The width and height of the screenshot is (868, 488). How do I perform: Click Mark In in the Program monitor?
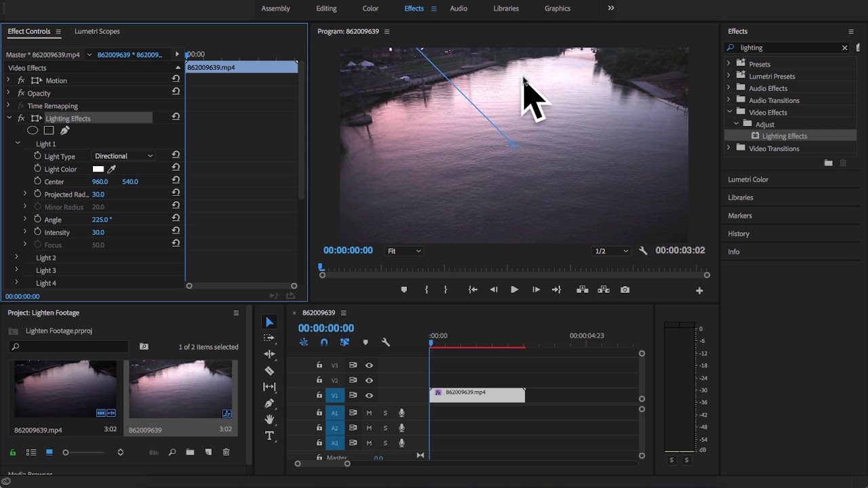tap(427, 289)
